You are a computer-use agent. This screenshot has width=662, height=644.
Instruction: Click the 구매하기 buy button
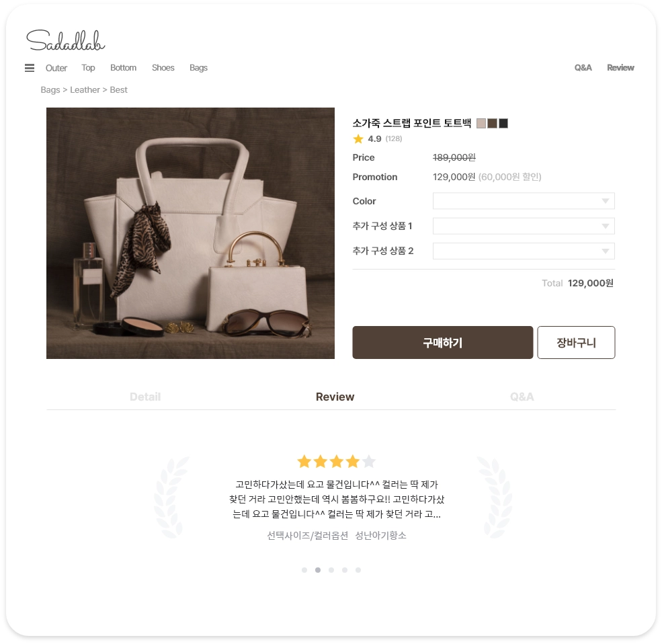[442, 342]
